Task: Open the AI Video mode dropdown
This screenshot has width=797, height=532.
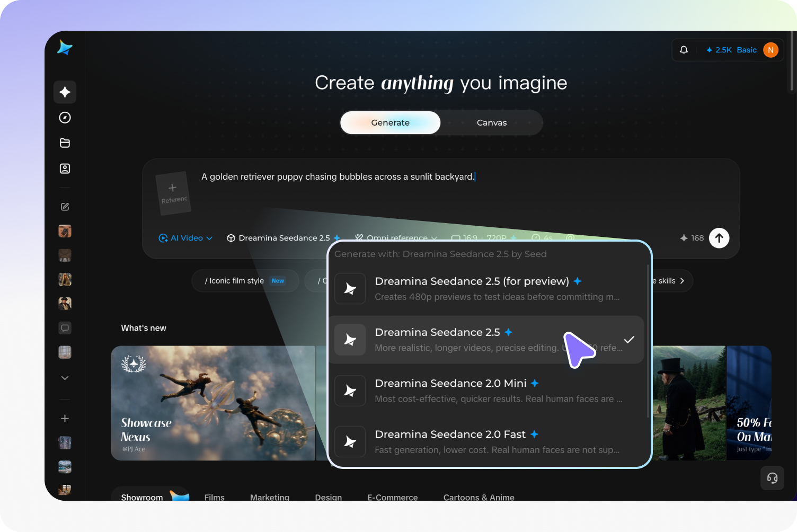Action: [185, 238]
